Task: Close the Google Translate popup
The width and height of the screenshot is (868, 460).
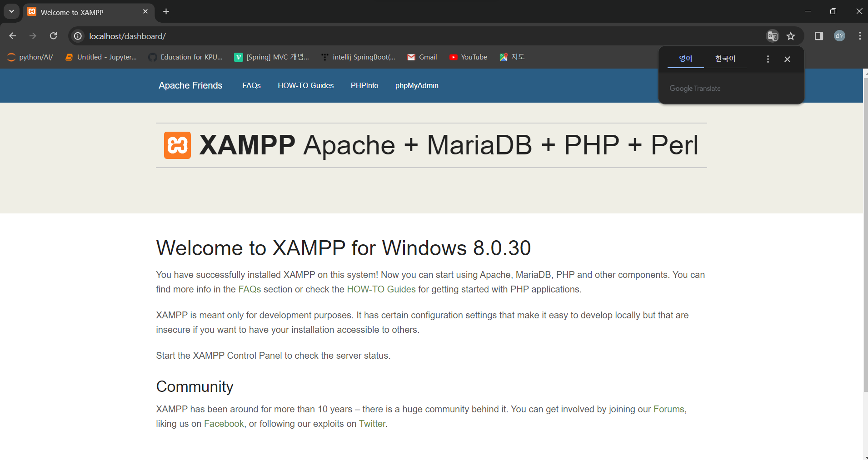Action: (788, 59)
